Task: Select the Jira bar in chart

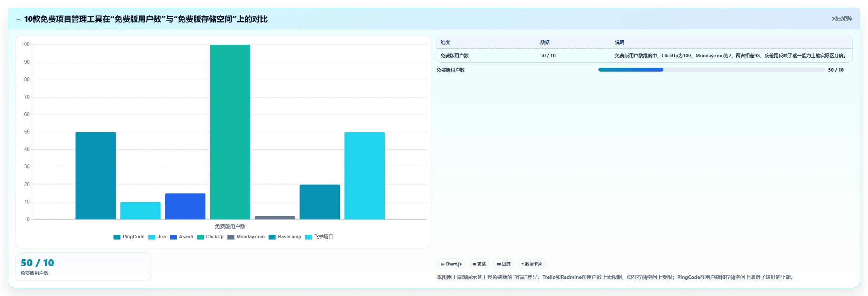Action: pyautogui.click(x=140, y=210)
